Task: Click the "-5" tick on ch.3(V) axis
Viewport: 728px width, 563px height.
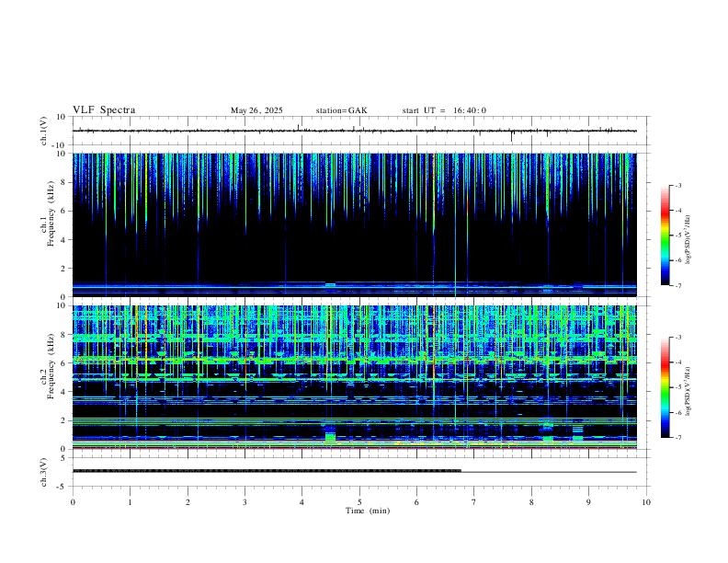Action: tap(63, 487)
